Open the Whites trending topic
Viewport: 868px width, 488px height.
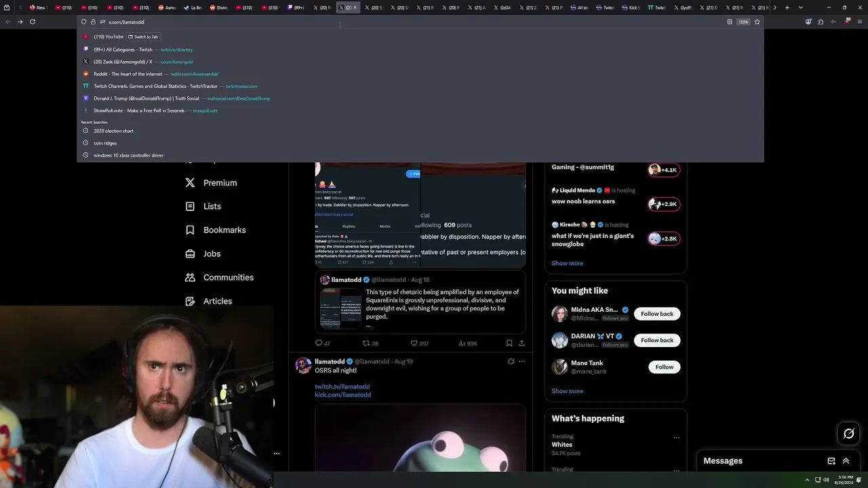point(561,445)
